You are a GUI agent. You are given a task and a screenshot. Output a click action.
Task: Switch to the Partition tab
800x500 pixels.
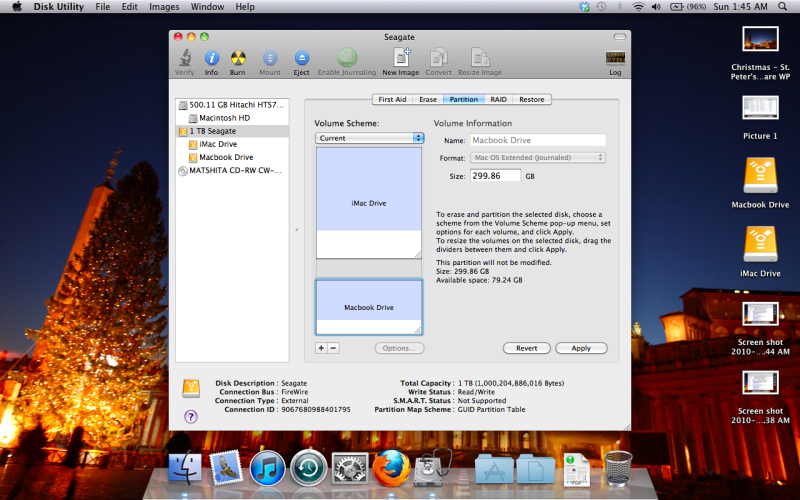tap(464, 99)
